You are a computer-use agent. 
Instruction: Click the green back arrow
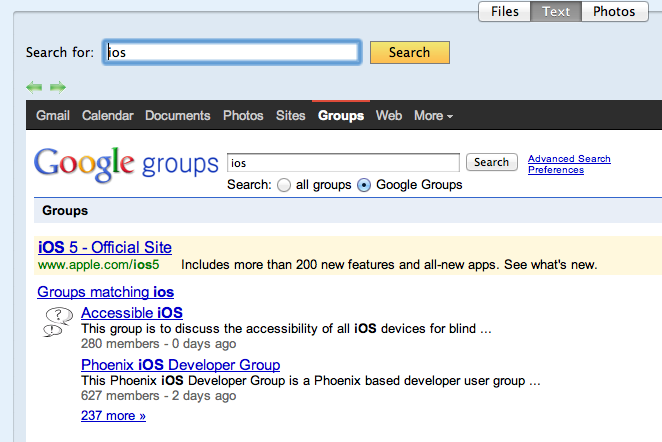click(34, 87)
